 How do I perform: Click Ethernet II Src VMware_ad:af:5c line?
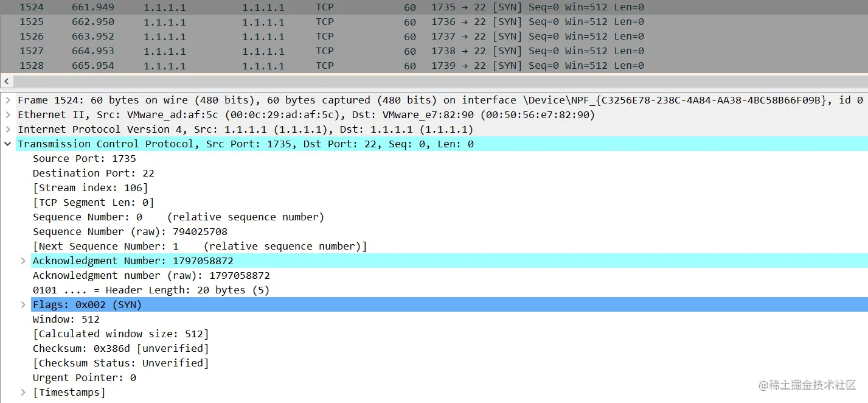[x=307, y=115]
